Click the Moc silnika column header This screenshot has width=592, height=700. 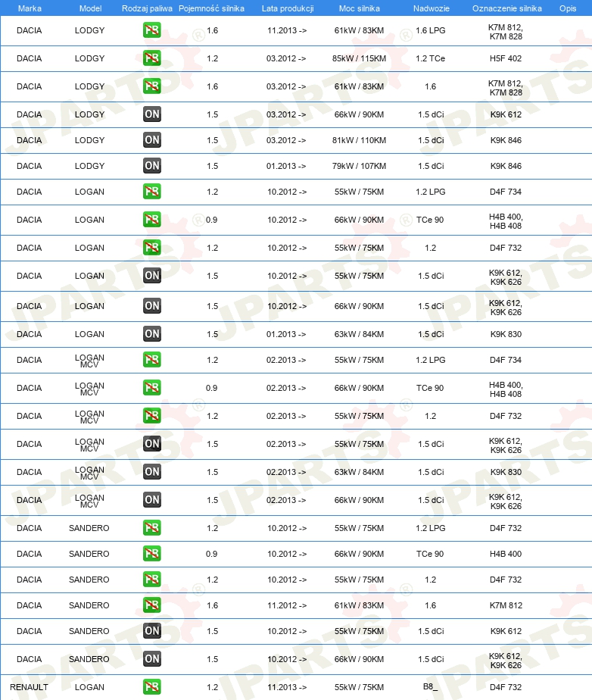(x=359, y=8)
